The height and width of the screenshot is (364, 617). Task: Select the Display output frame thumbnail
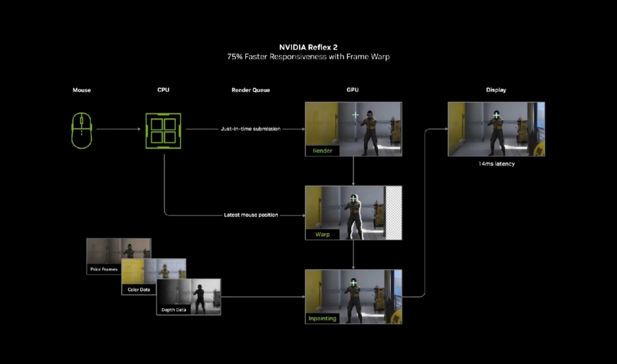pyautogui.click(x=496, y=129)
